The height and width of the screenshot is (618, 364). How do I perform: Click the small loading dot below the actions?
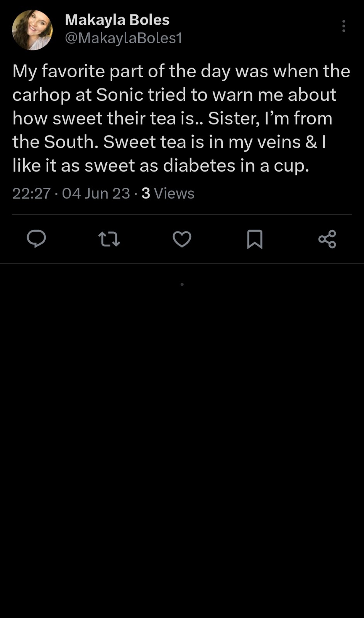tap(182, 284)
